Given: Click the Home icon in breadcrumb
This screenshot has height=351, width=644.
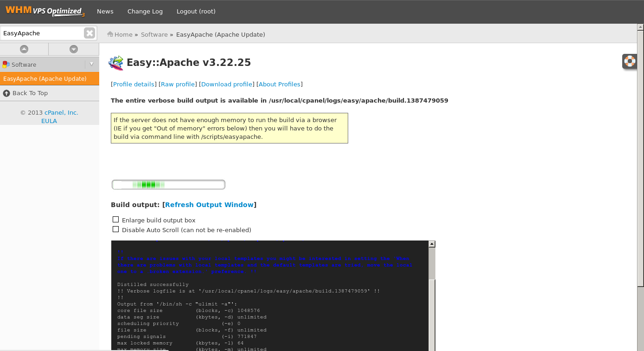Looking at the screenshot, I should pos(110,34).
